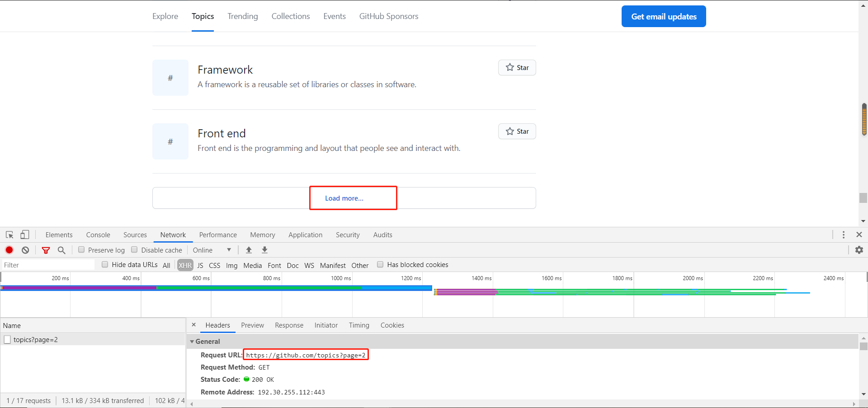Check Has blocked cookies checkbox

(x=380, y=265)
